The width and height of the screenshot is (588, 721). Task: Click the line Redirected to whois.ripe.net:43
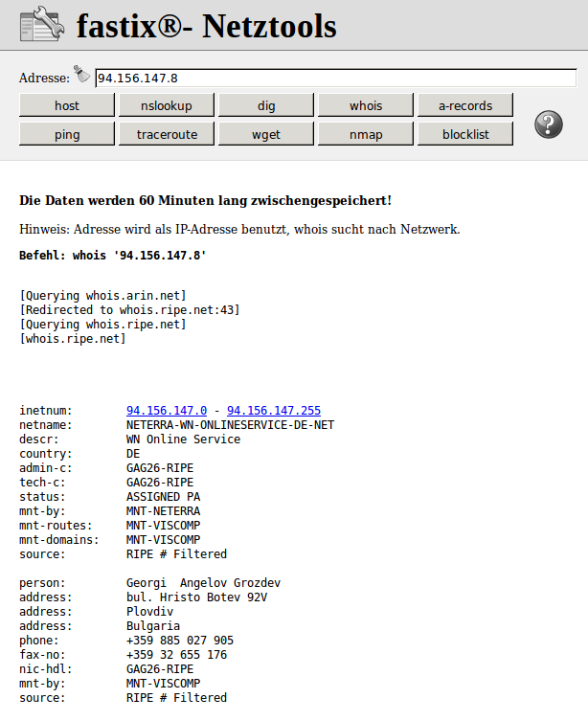pos(129,310)
